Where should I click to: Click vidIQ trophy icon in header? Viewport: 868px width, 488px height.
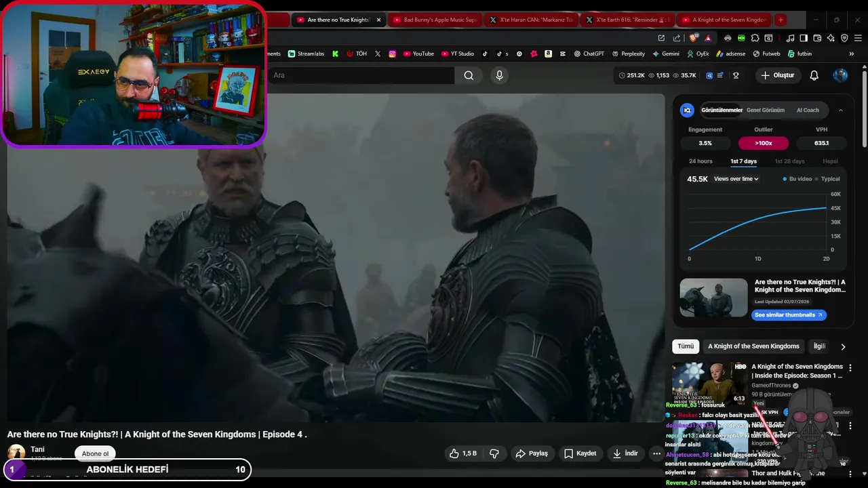coord(736,75)
